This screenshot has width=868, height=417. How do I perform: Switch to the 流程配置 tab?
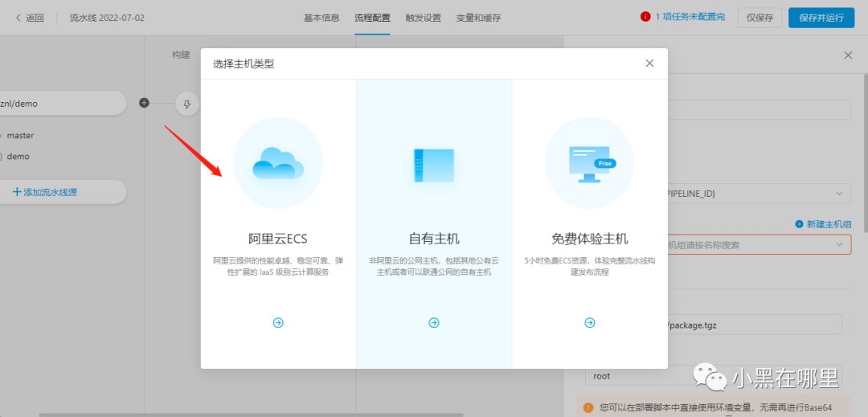[372, 18]
